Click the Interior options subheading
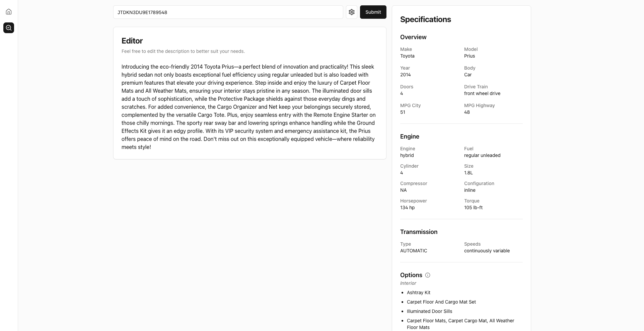Screen dimensions: 644x331 tap(408, 283)
